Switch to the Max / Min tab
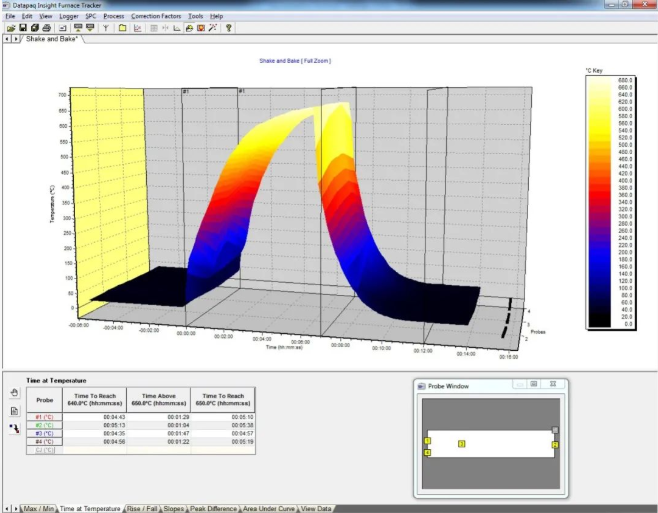This screenshot has width=658, height=513. (39, 508)
